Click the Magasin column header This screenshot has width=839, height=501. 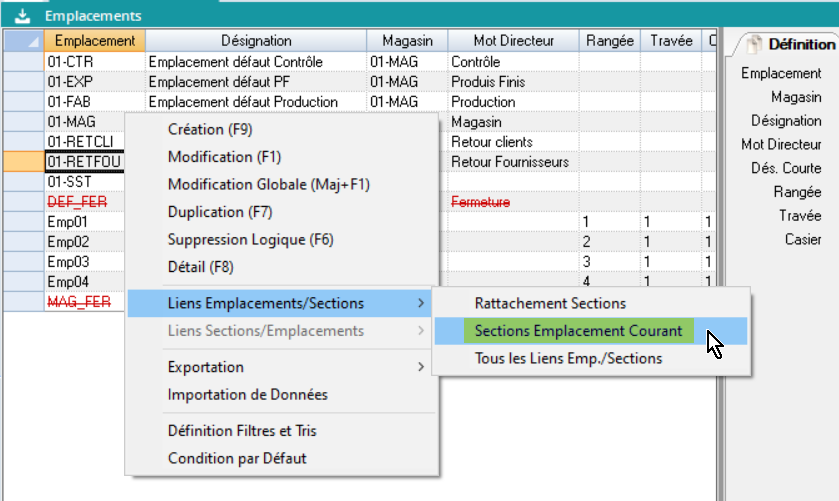tap(405, 40)
